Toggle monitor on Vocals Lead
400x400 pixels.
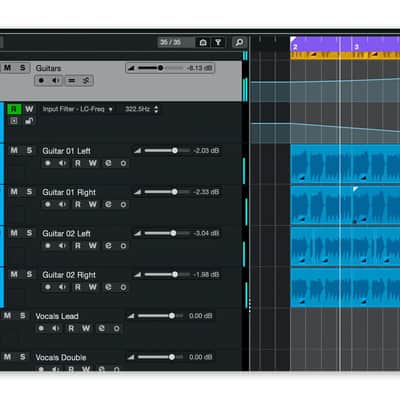point(56,328)
